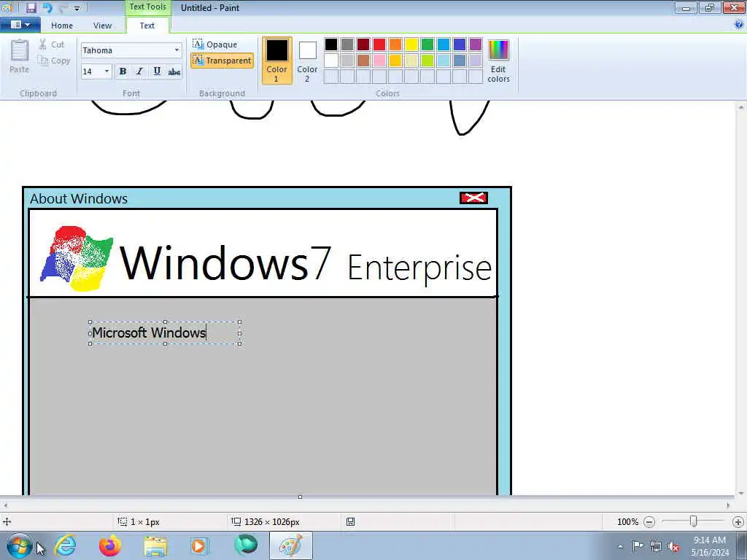
Task: Pick the gold color swatch
Action: [395, 61]
